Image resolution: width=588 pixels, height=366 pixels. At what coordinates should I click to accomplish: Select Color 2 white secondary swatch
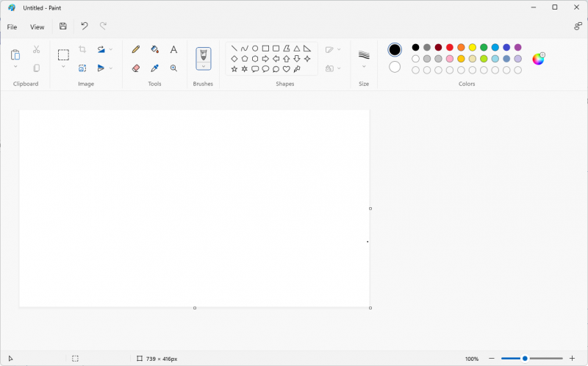(x=395, y=67)
